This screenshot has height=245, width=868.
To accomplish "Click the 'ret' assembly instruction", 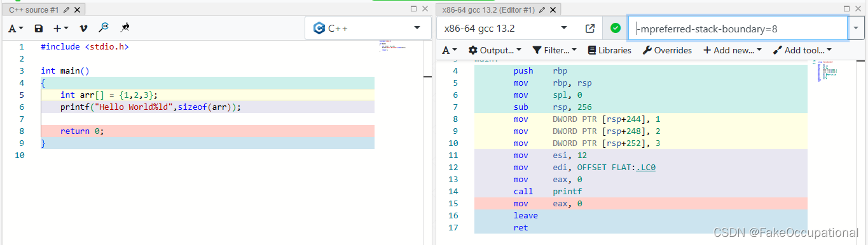I will (x=521, y=228).
